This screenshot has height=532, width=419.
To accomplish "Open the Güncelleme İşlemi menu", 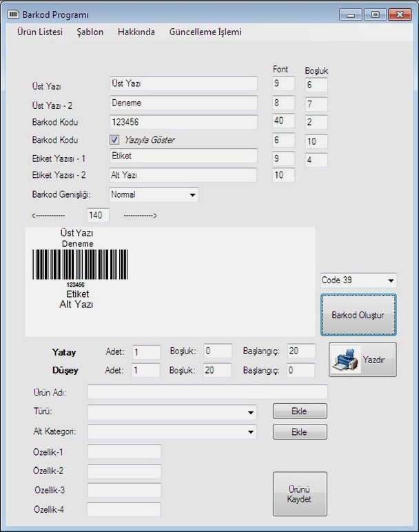I will tap(205, 32).
